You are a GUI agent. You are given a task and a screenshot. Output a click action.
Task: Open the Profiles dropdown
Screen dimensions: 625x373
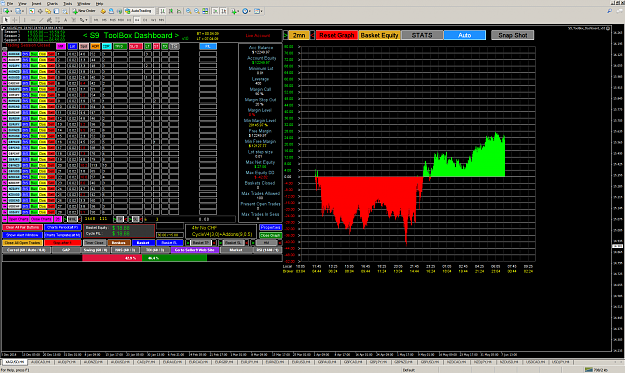pos(24,11)
